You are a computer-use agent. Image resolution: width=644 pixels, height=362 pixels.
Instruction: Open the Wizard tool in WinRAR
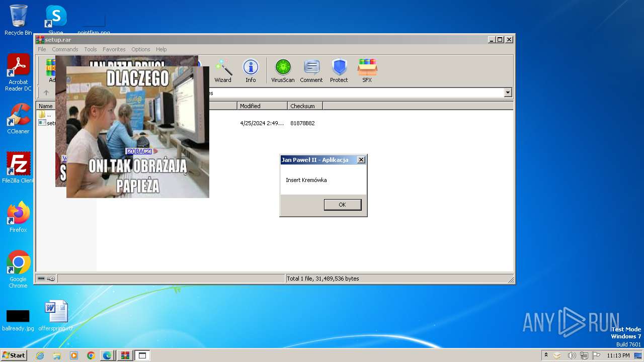point(223,70)
